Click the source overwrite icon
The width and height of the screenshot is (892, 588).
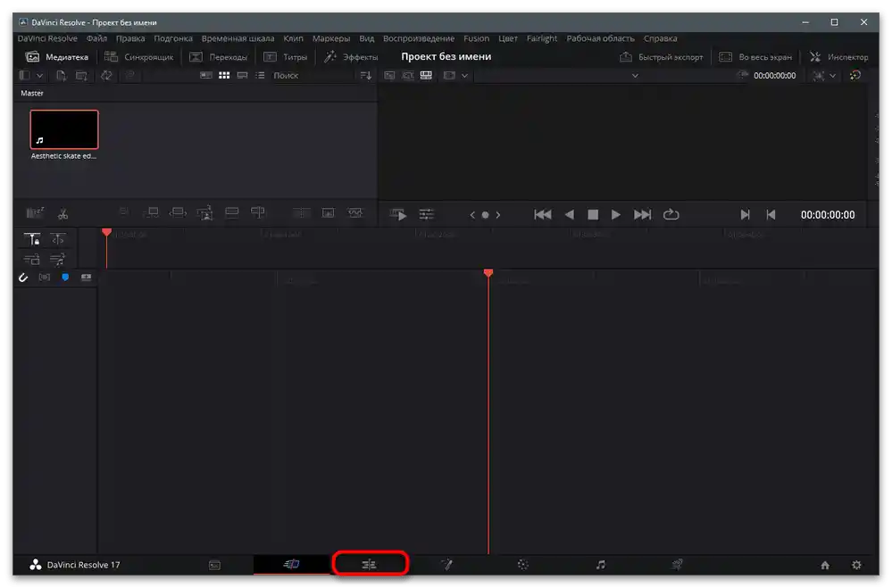click(258, 212)
